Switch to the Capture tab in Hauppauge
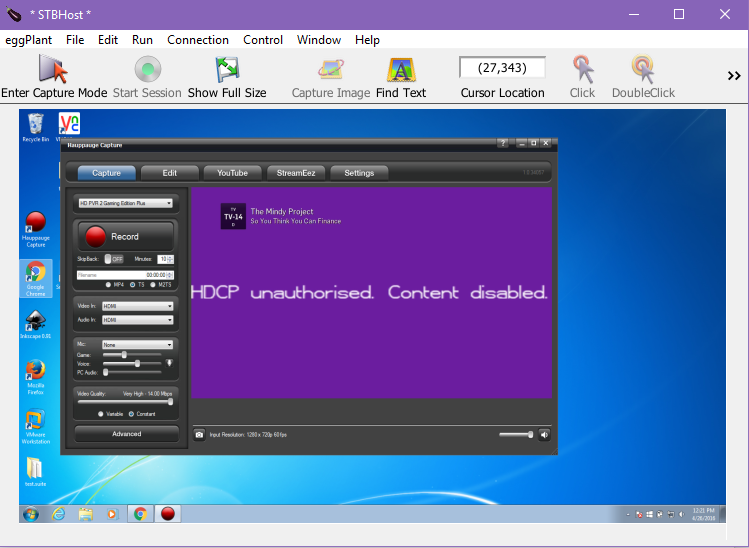The height and width of the screenshot is (548, 749). pyautogui.click(x=106, y=173)
